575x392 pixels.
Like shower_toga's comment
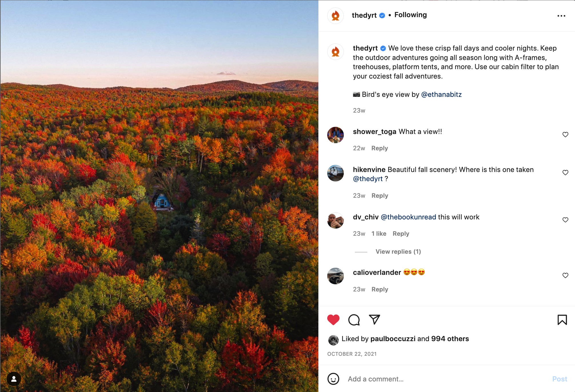click(x=565, y=135)
